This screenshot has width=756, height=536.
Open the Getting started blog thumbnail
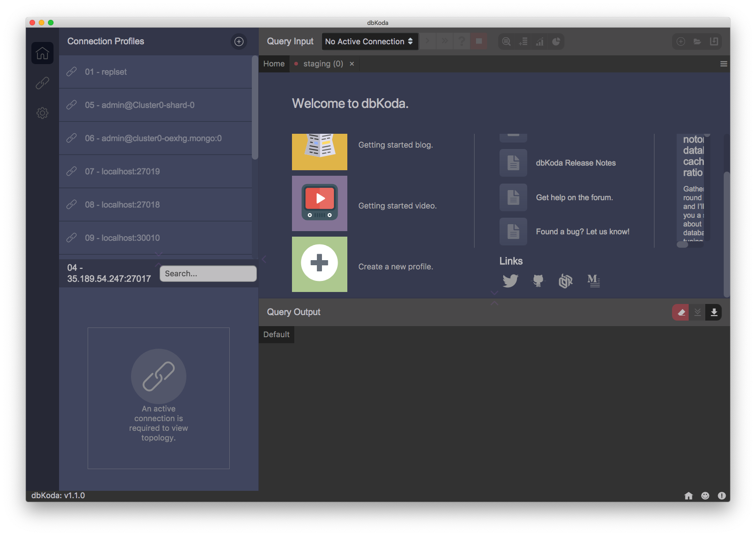pyautogui.click(x=320, y=152)
